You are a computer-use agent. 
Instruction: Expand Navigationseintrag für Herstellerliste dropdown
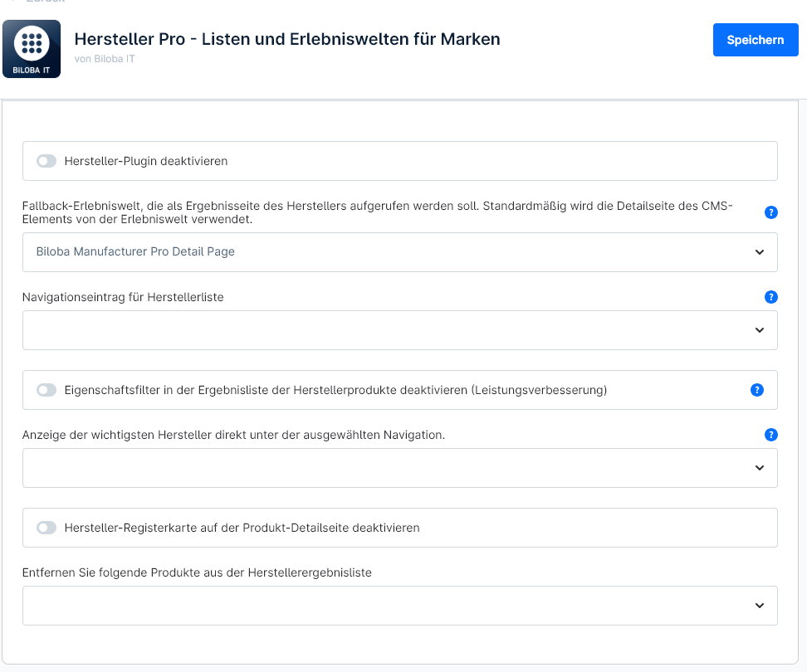(400, 330)
